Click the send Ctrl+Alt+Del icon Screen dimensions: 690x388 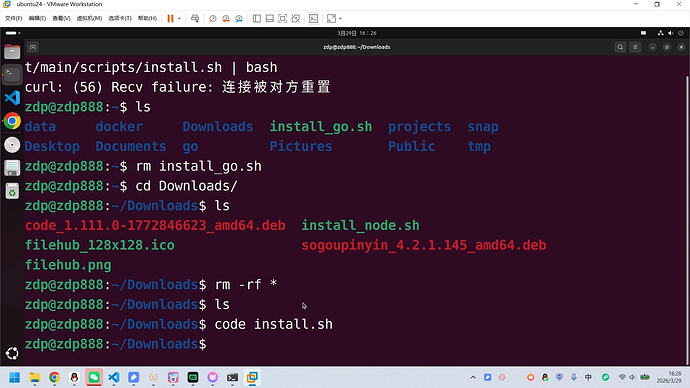[x=195, y=18]
